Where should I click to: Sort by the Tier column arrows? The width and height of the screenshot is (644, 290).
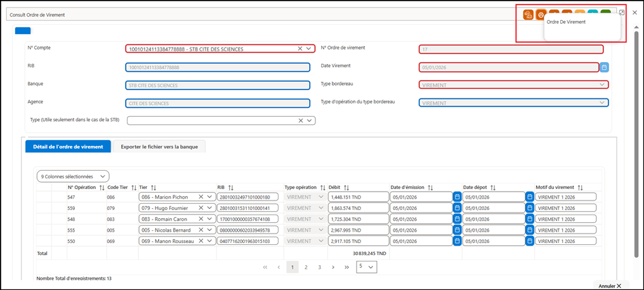click(154, 187)
